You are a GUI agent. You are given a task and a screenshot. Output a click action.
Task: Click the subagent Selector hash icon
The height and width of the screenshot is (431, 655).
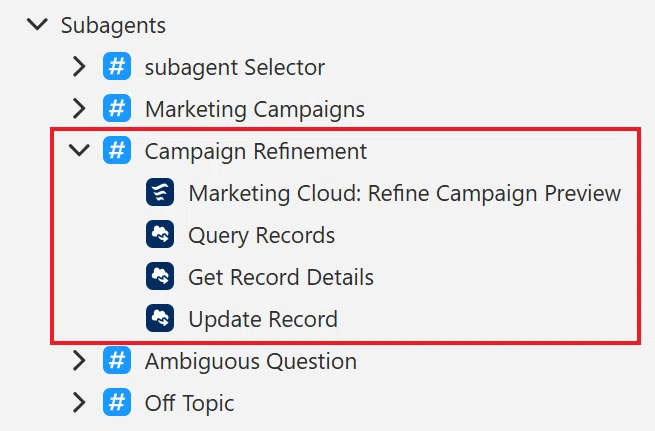click(117, 66)
